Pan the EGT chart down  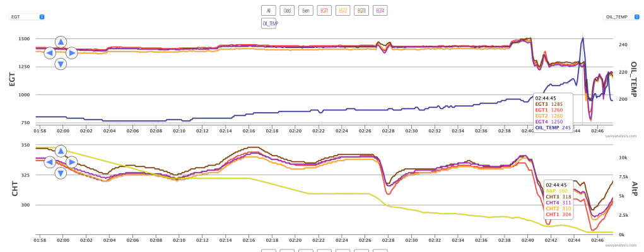pyautogui.click(x=61, y=64)
